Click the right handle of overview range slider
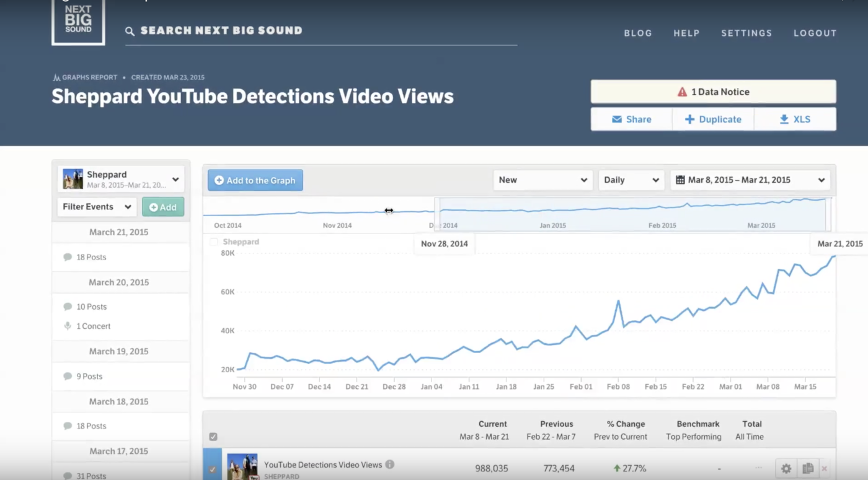 [x=828, y=214]
